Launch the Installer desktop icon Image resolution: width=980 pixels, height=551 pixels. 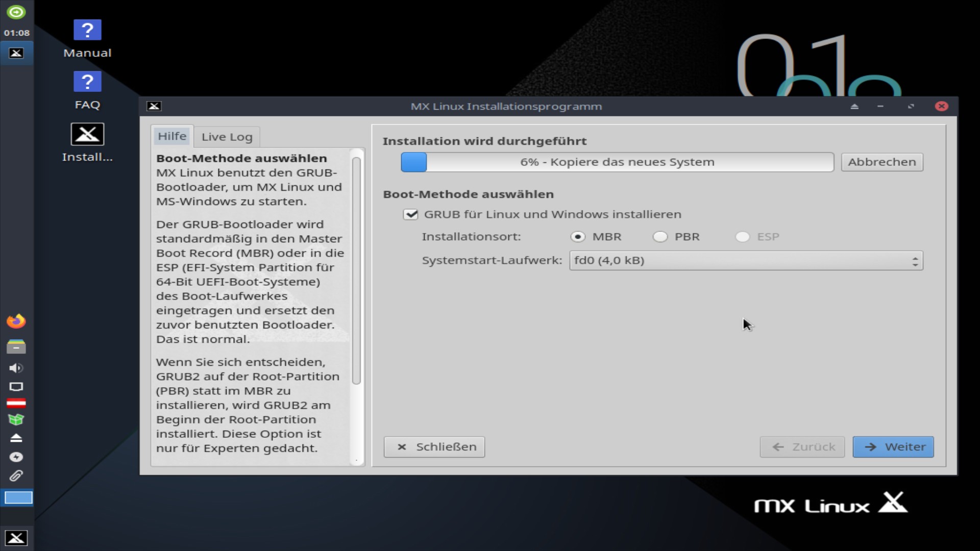[87, 134]
